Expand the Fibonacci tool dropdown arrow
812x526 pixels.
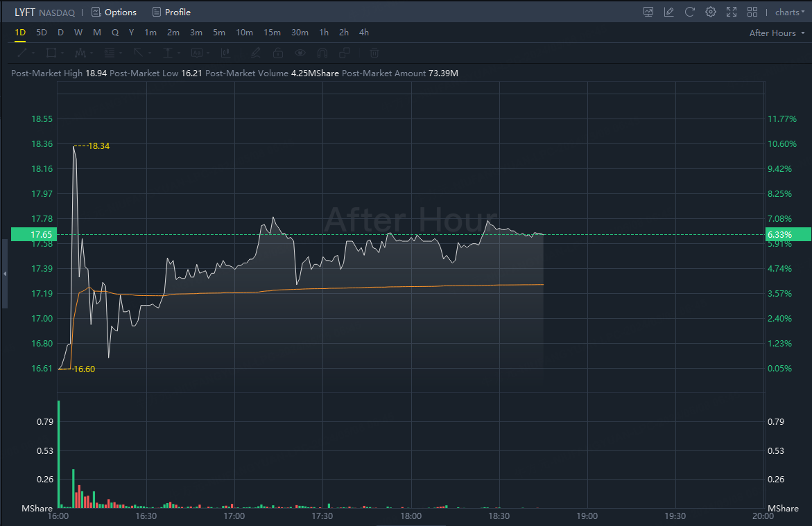[x=120, y=53]
